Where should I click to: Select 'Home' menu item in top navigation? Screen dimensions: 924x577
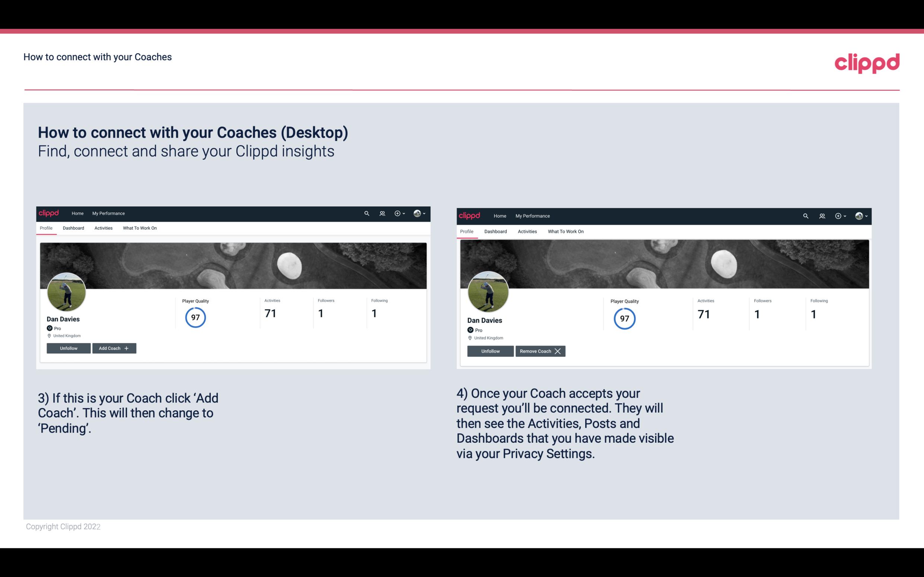[x=77, y=213]
